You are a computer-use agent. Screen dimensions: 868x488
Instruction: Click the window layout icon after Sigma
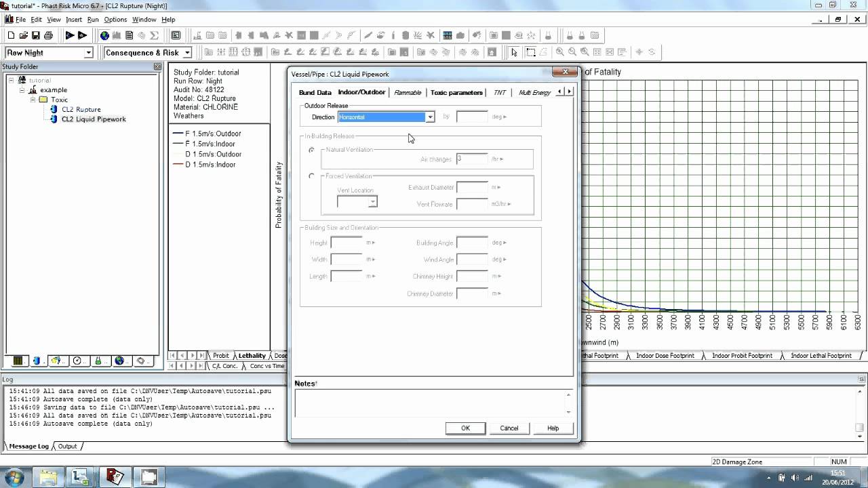pyautogui.click(x=176, y=35)
